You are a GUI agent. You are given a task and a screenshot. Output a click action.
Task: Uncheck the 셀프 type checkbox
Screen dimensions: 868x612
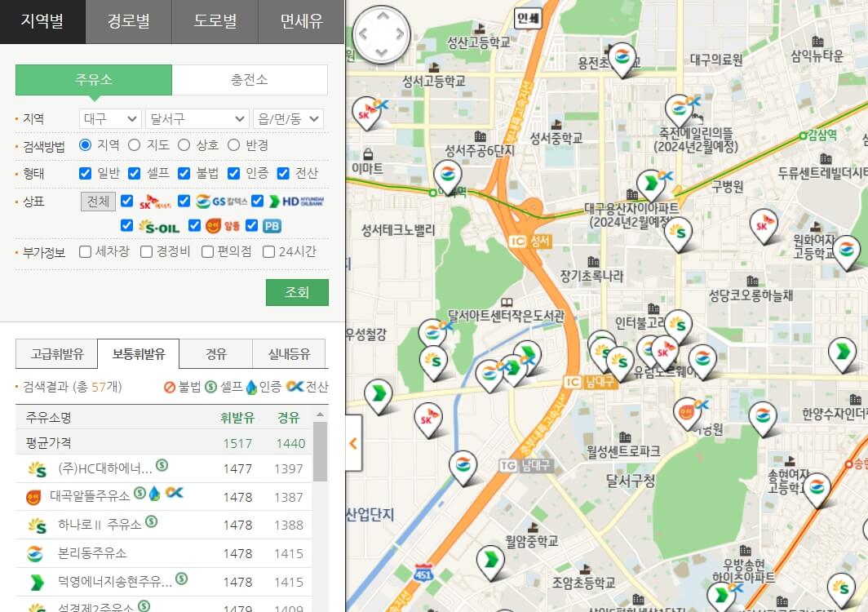coord(134,173)
